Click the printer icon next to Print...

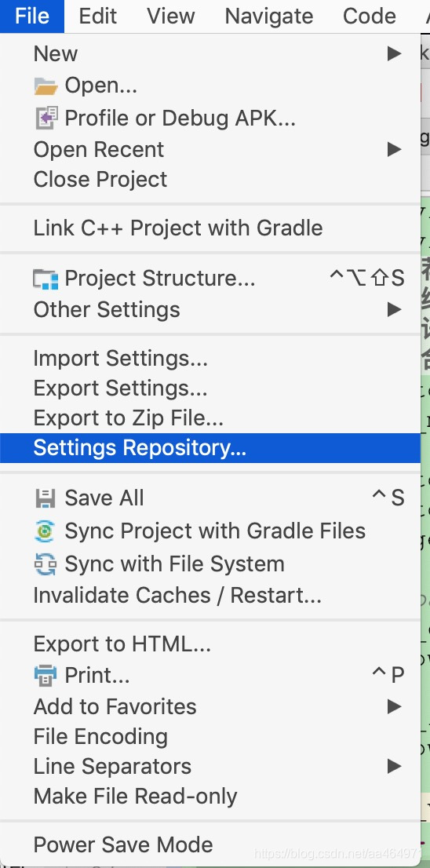tap(46, 676)
